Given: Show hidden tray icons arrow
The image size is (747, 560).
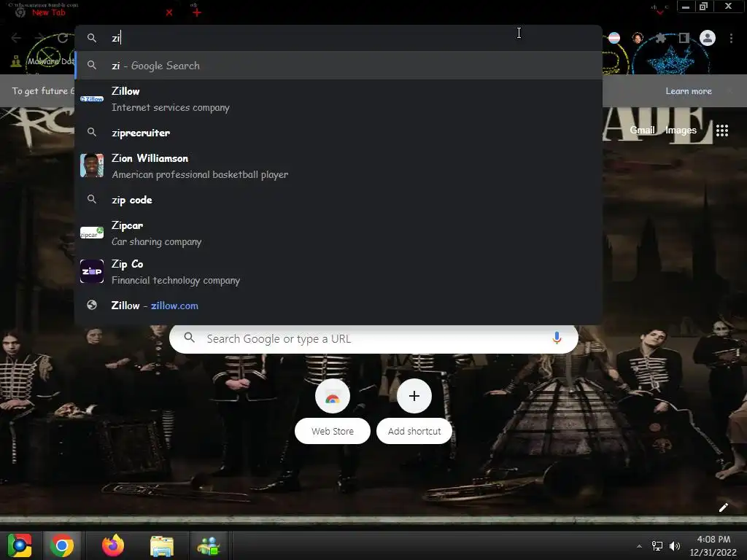Looking at the screenshot, I should pos(639,546).
